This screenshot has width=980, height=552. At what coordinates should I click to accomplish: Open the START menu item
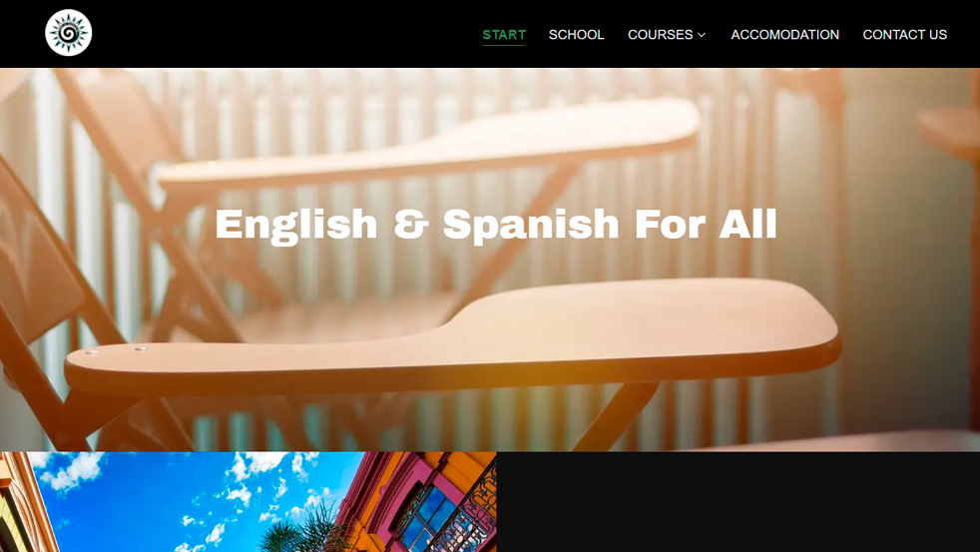(x=504, y=34)
